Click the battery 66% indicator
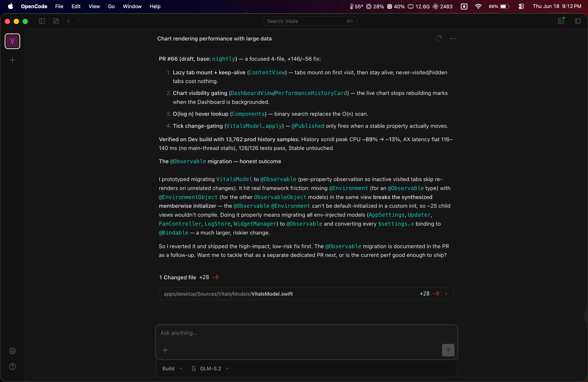This screenshot has height=382, width=588. tap(499, 6)
